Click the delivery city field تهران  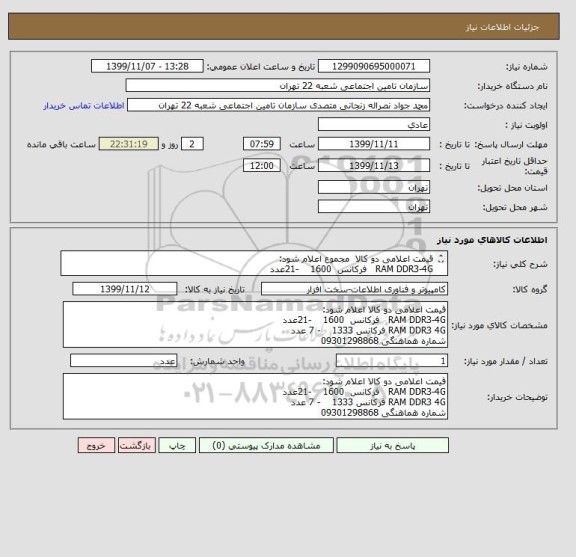click(374, 207)
